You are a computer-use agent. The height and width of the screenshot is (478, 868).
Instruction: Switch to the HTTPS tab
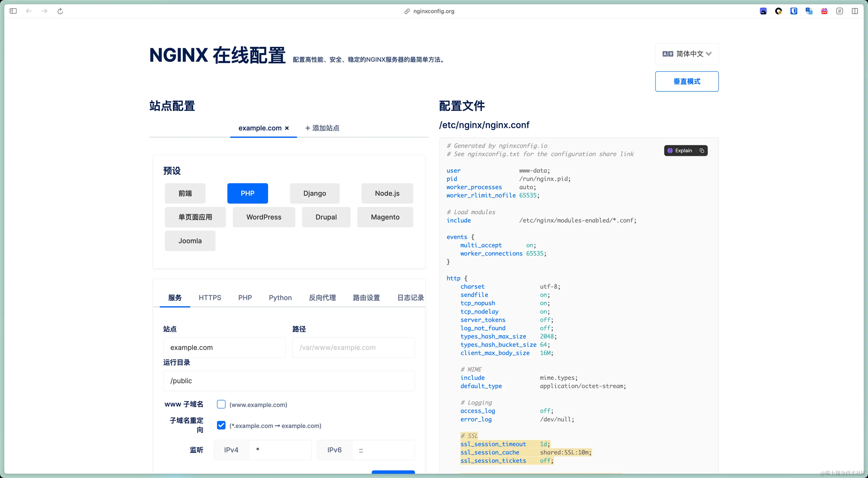(x=210, y=298)
